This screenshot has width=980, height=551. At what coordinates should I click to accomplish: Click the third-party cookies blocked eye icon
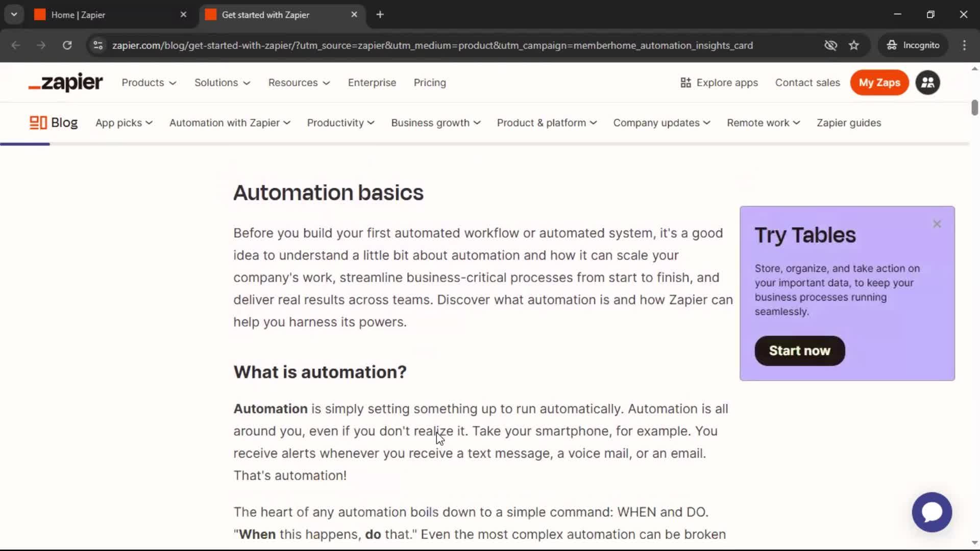tap(830, 45)
